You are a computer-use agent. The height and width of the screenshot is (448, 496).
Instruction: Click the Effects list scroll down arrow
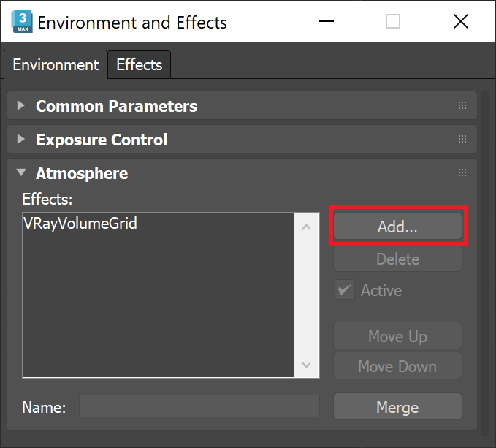[306, 365]
